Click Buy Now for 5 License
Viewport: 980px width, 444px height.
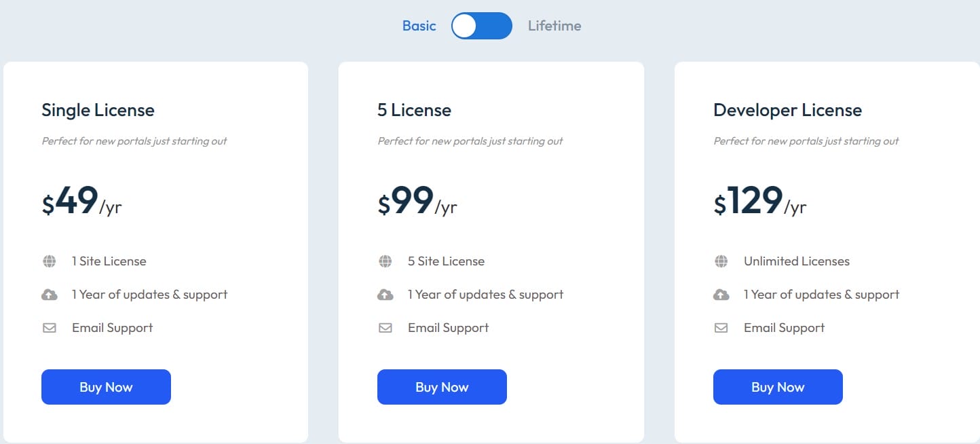[442, 387]
